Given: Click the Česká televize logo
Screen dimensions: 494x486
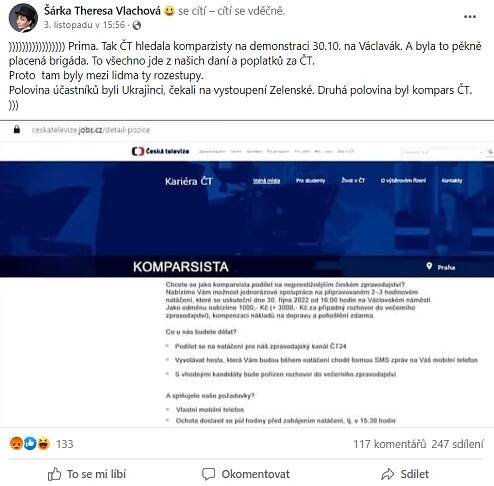Looking at the screenshot, I should coord(160,151).
